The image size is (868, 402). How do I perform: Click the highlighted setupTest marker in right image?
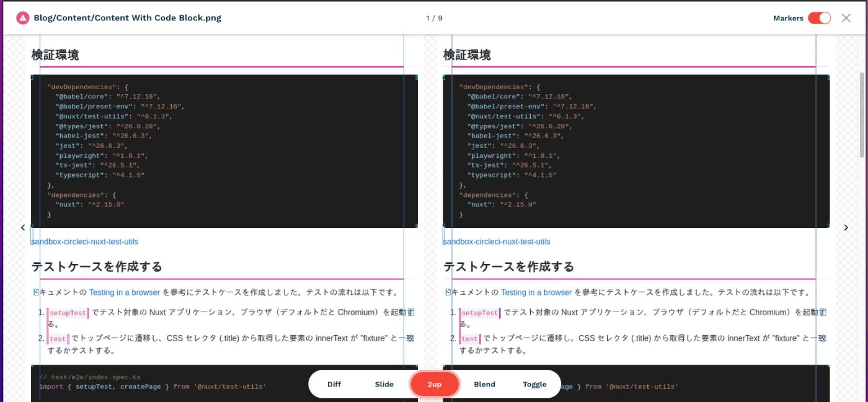coord(480,313)
